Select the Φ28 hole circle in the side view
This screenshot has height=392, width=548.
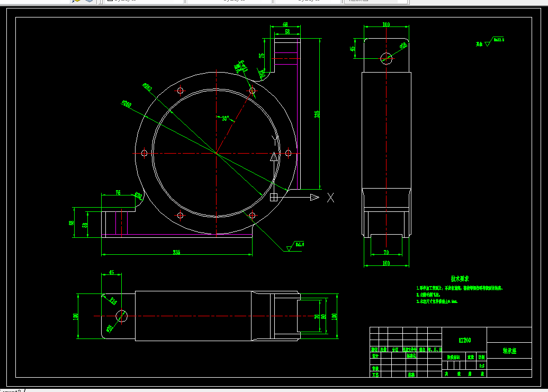click(386, 58)
